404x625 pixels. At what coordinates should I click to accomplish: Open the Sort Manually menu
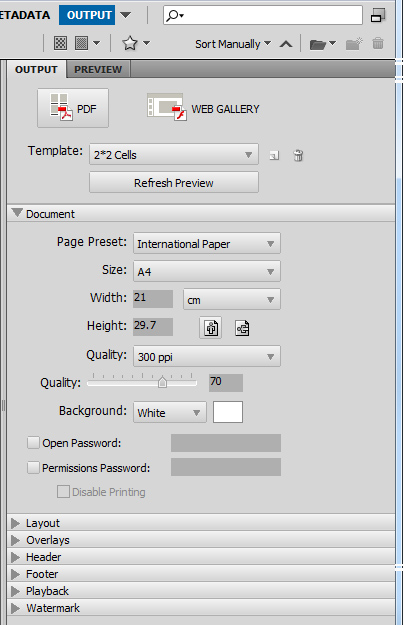[x=233, y=44]
